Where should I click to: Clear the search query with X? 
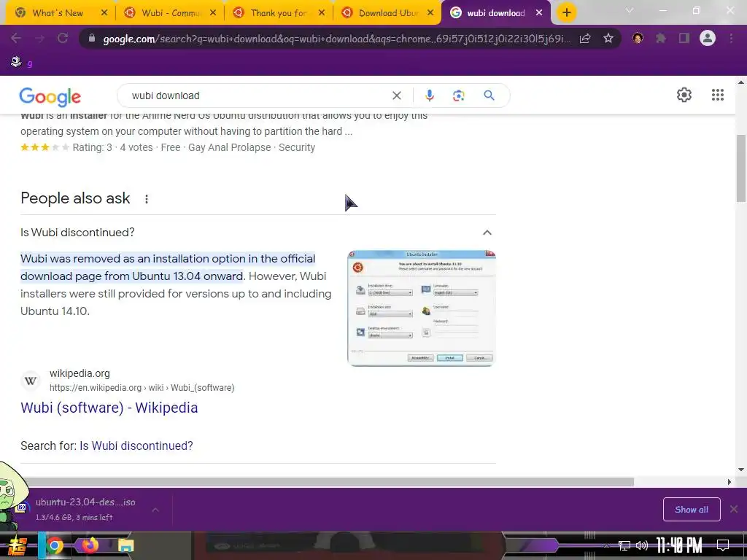point(396,96)
